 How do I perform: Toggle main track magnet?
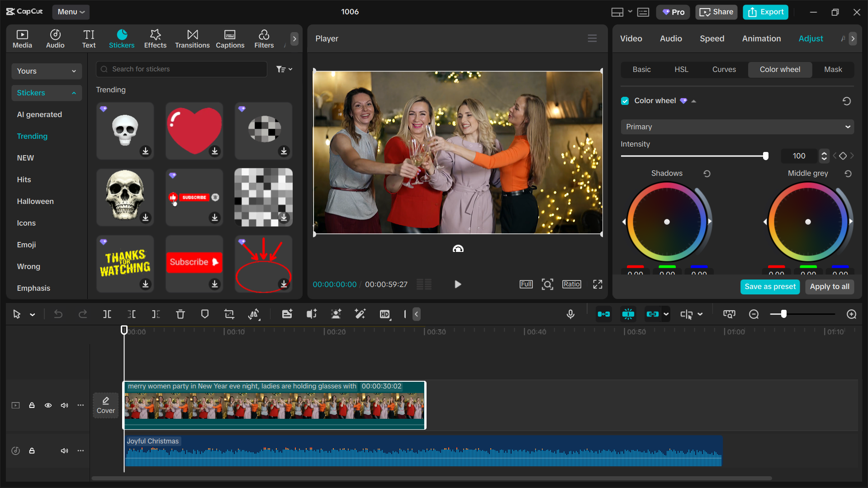click(x=603, y=314)
